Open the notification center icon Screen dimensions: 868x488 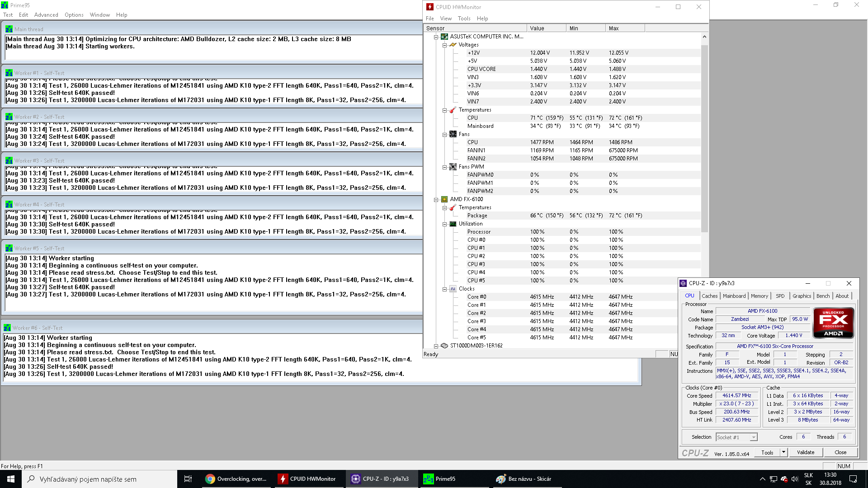click(853, 479)
